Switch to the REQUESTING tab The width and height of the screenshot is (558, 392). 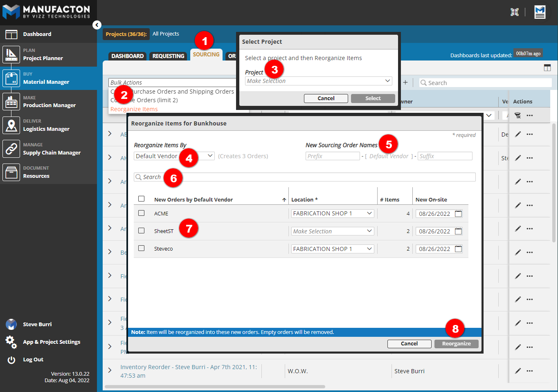pyautogui.click(x=168, y=56)
